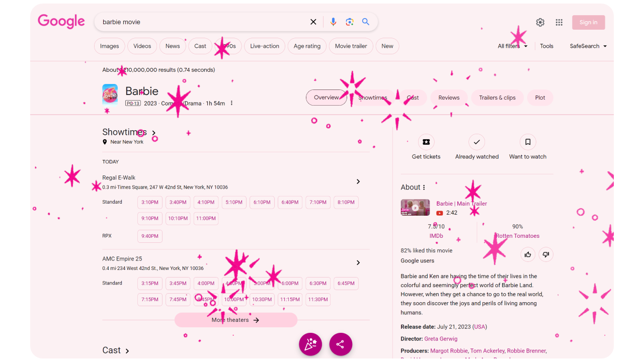Viewport: 644px width, 362px height.
Task: Select the 11:30PM AMC showtime
Action: [x=318, y=300]
